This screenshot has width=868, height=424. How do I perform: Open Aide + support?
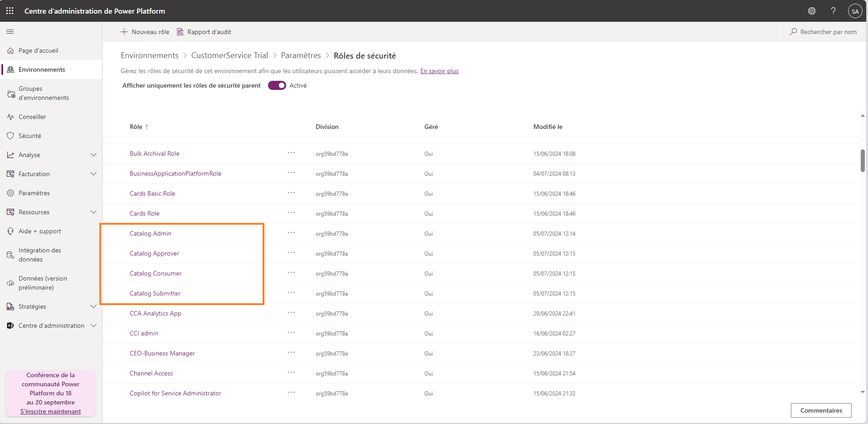pos(51,232)
